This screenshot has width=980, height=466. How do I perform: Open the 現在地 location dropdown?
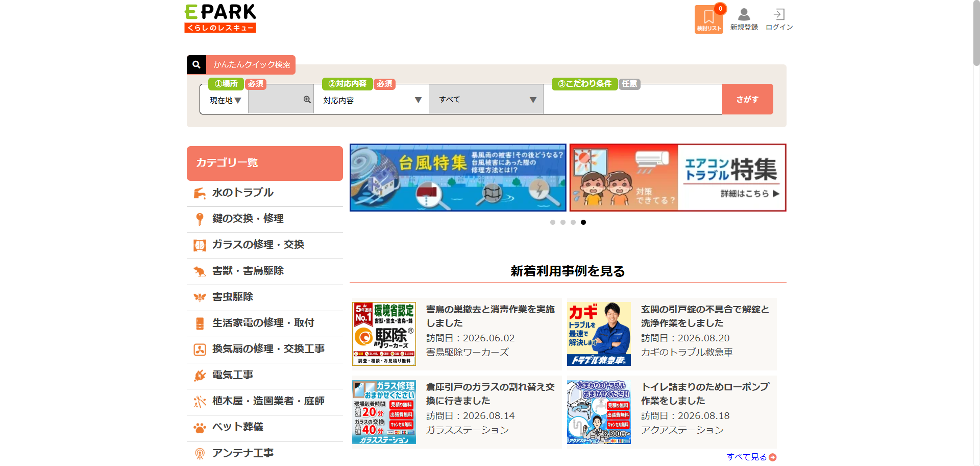coord(225,100)
